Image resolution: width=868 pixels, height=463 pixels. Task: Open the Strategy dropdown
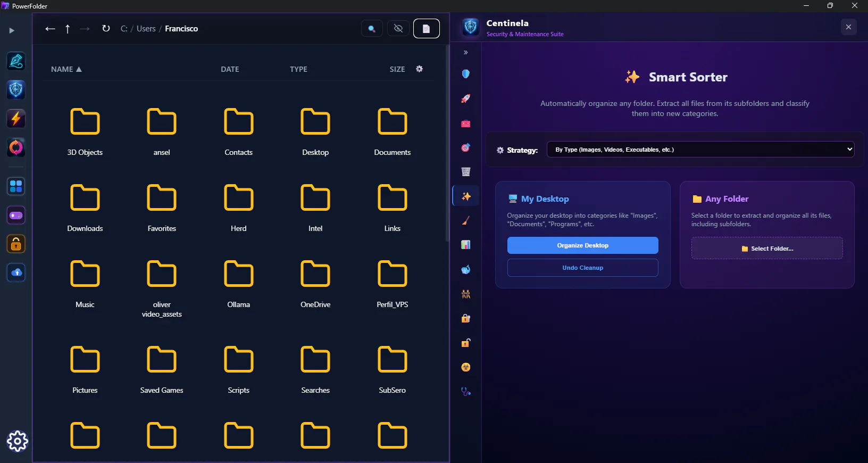pyautogui.click(x=700, y=150)
